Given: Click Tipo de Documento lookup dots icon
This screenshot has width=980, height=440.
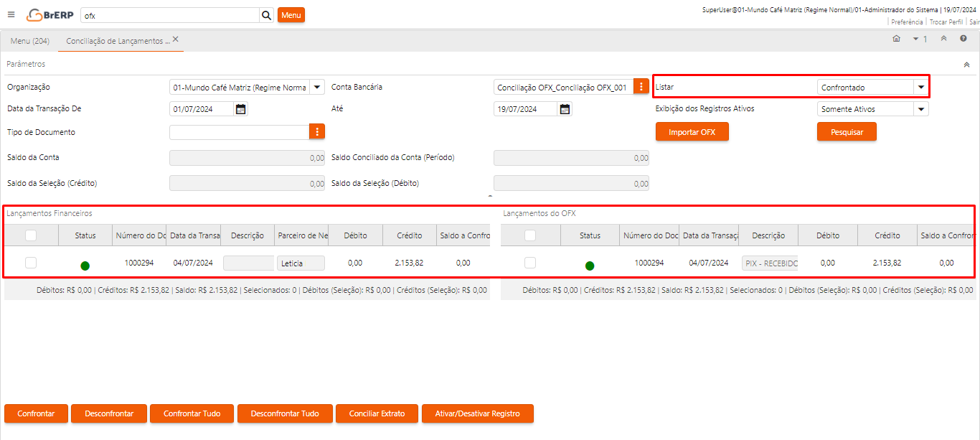Looking at the screenshot, I should [317, 132].
